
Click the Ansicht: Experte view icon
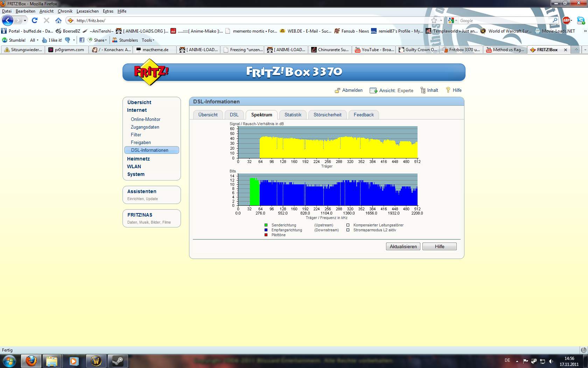tap(373, 90)
